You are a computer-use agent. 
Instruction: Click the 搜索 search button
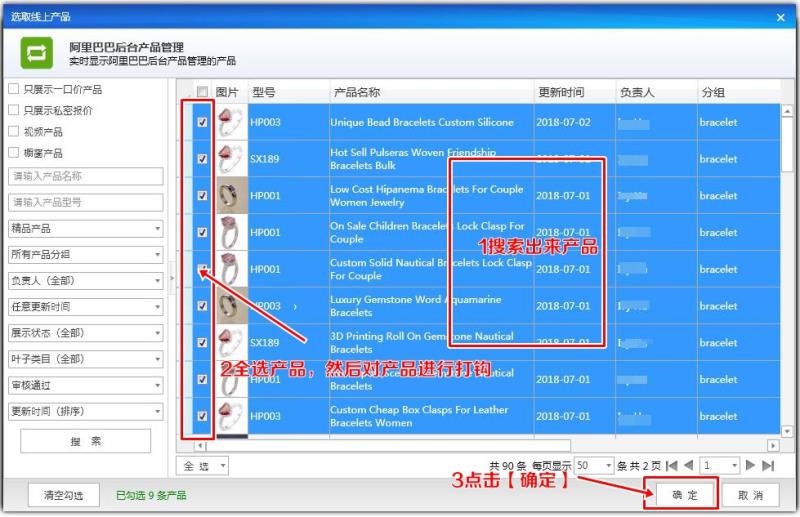click(x=86, y=441)
